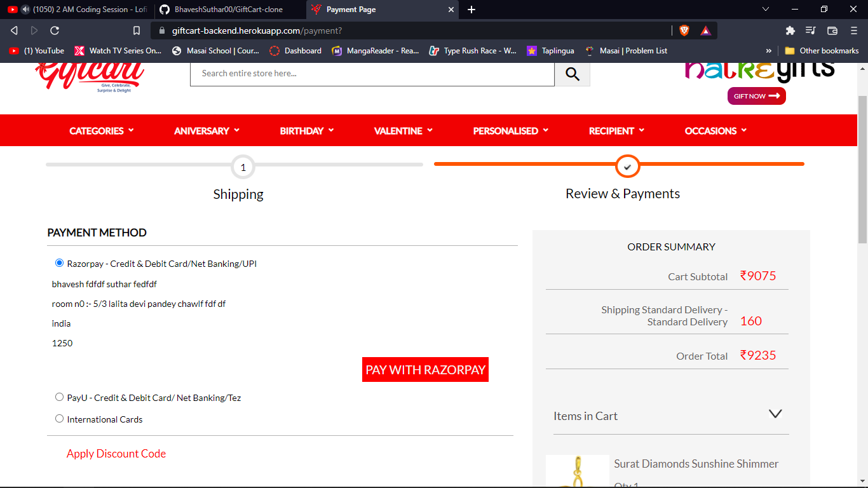Click PAY WITH RAZORPAY button

tap(425, 370)
